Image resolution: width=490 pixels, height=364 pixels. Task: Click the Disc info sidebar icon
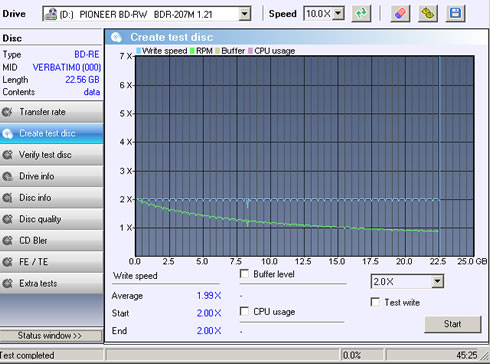tap(7, 198)
